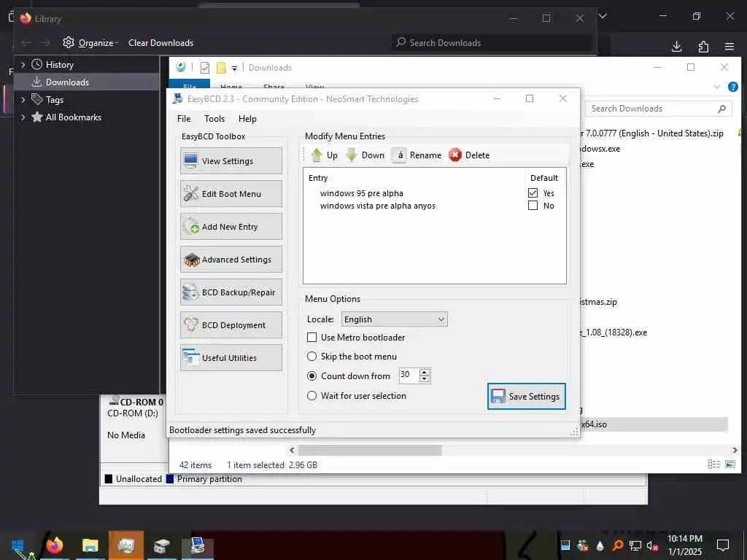
Task: Enable Use Metro bootloader checkbox
Action: [x=311, y=337]
